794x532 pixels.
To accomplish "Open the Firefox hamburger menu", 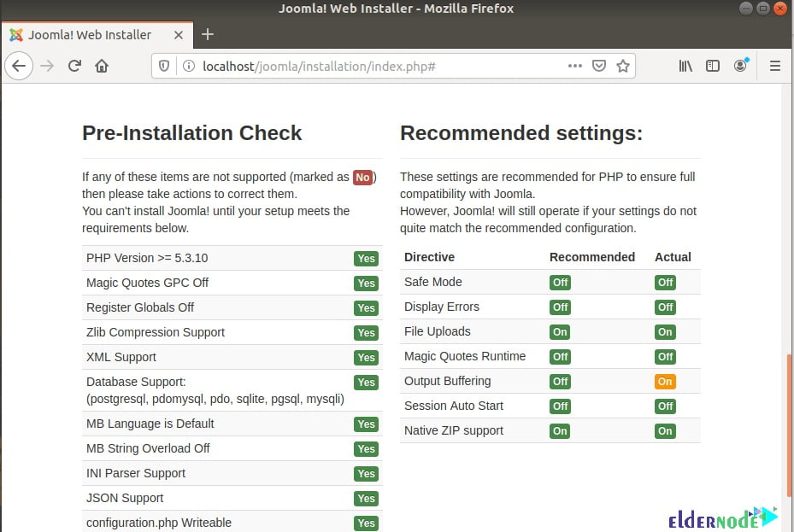I will pyautogui.click(x=775, y=66).
